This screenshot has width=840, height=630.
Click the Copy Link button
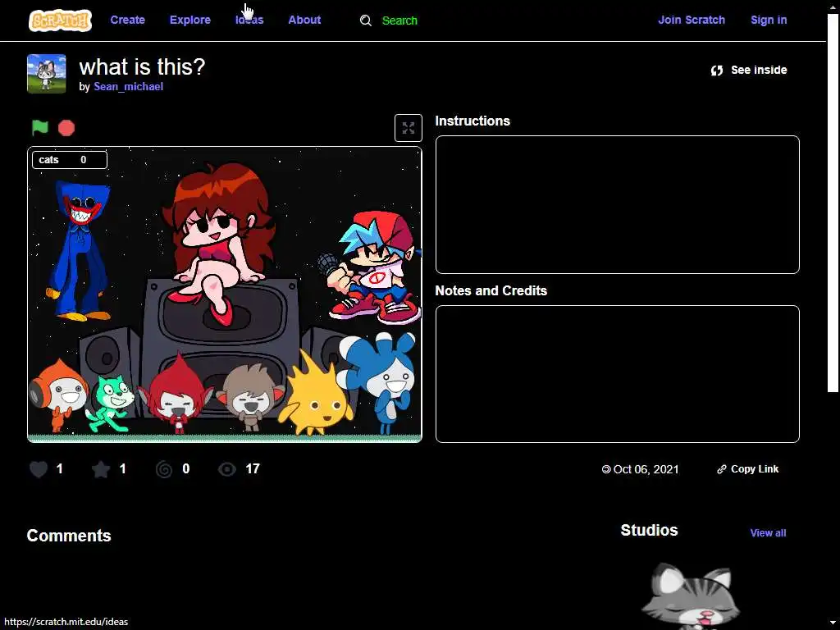point(748,469)
